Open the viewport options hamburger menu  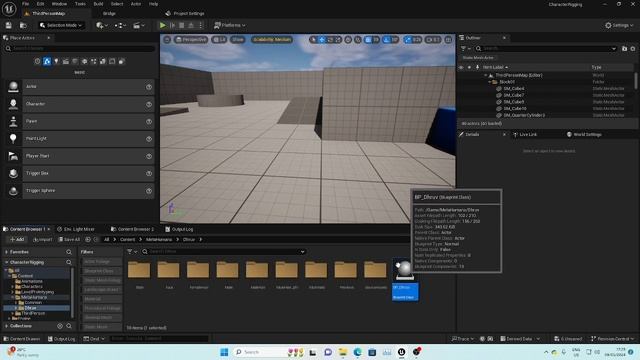(167, 40)
